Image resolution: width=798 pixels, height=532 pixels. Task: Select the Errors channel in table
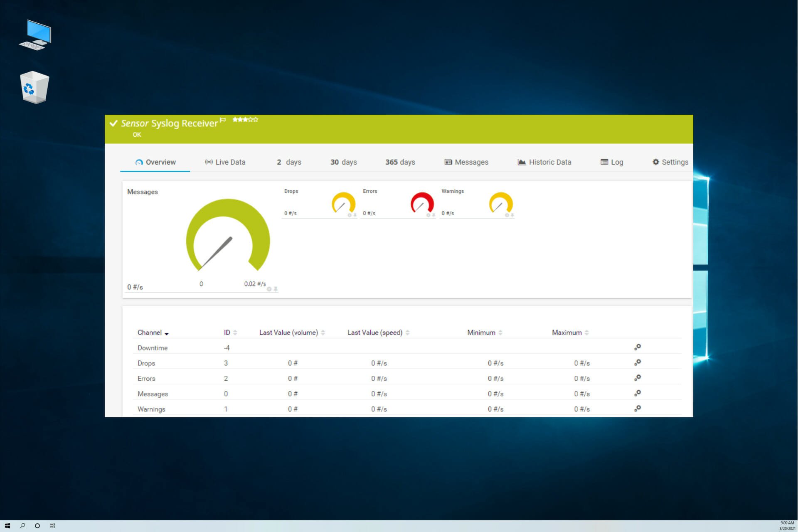coord(146,379)
